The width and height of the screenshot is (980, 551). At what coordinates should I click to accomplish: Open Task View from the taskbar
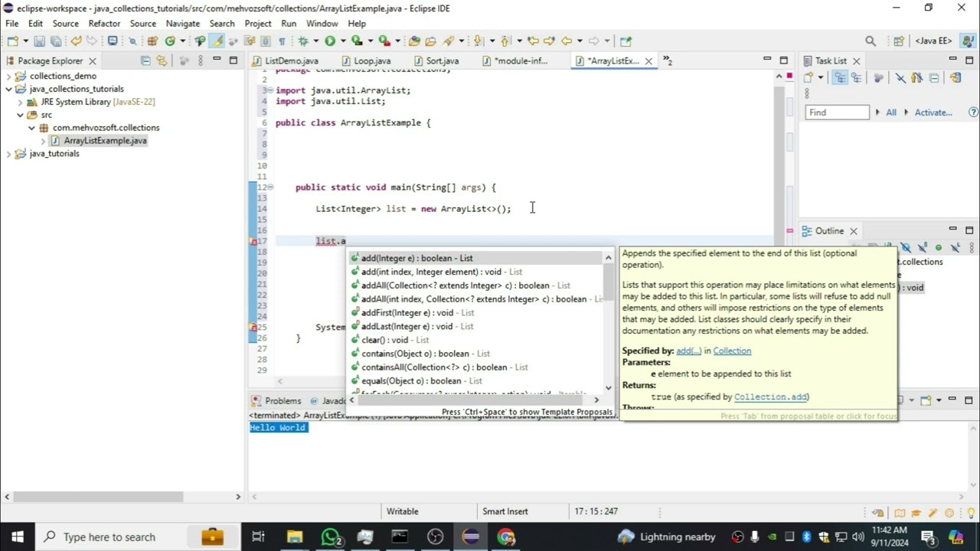(x=258, y=536)
